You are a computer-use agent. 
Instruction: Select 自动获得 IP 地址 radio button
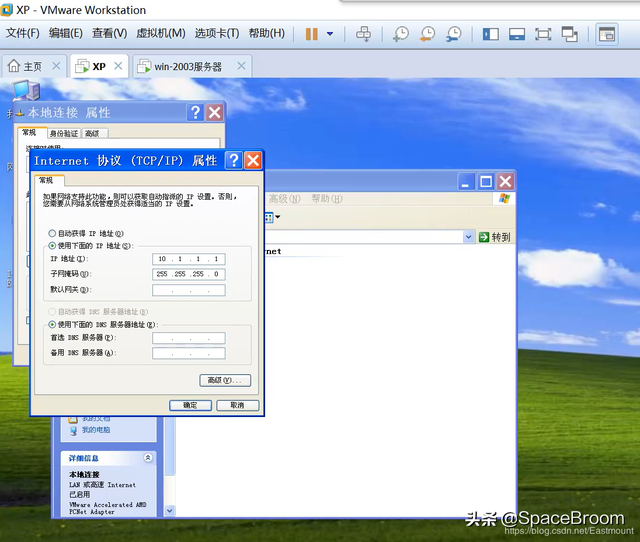52,233
